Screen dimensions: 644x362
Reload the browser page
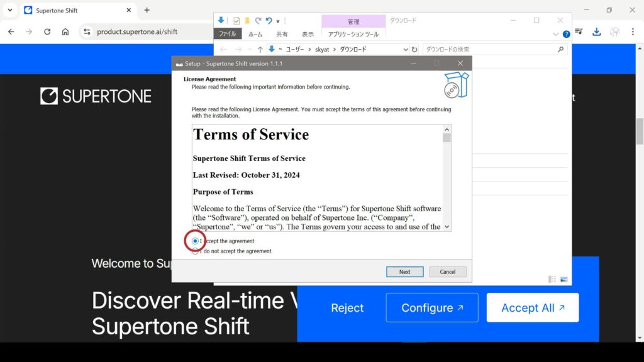pyautogui.click(x=47, y=31)
